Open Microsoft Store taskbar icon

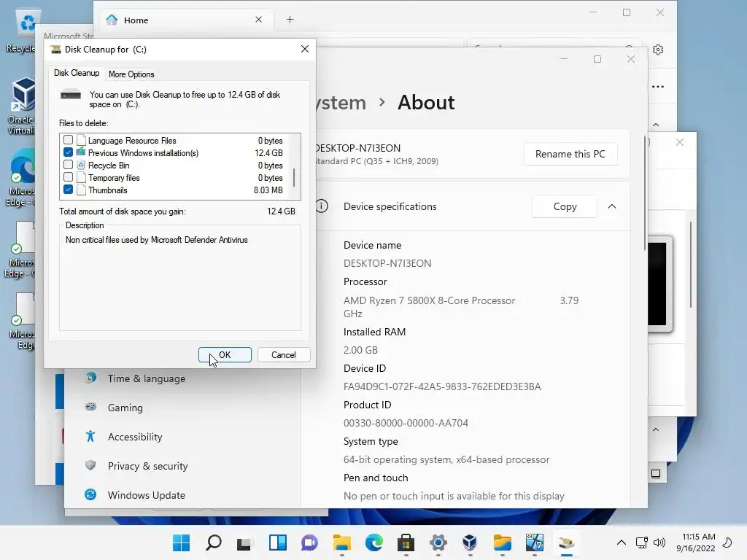[406, 542]
